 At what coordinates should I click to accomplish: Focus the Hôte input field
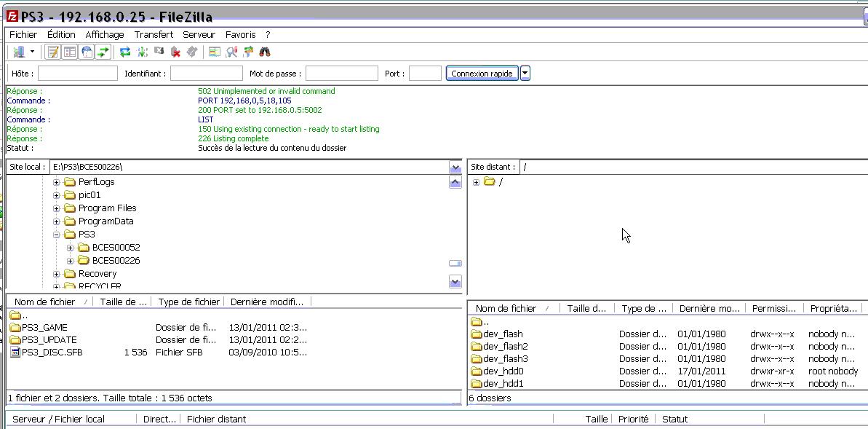point(78,73)
